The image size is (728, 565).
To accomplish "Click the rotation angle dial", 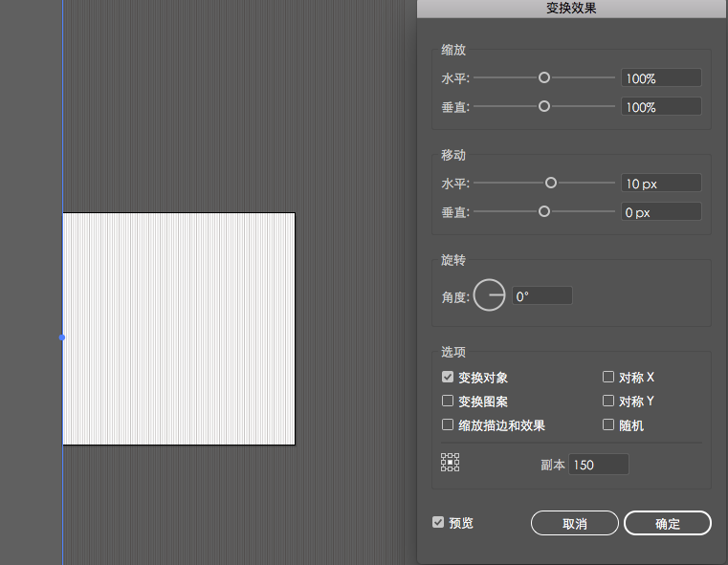I will [490, 296].
